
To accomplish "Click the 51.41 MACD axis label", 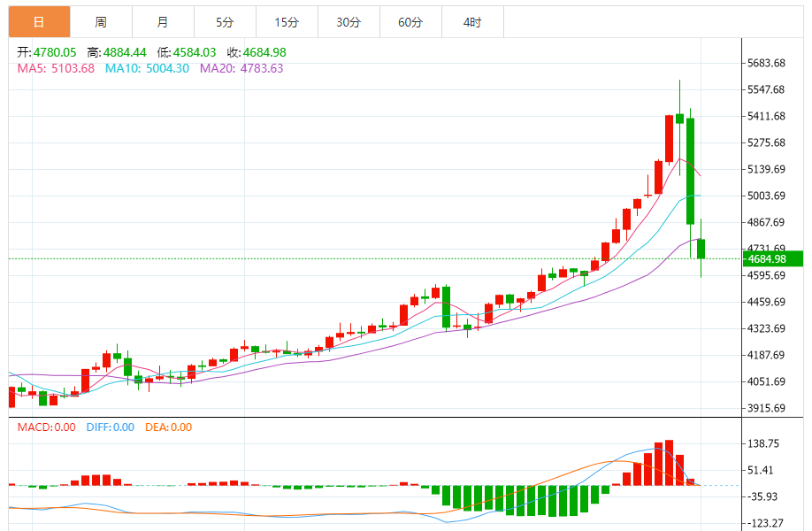I will (x=761, y=471).
